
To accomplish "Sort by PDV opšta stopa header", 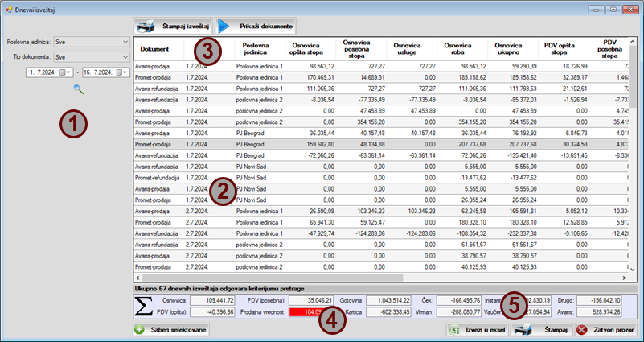I will [x=564, y=49].
